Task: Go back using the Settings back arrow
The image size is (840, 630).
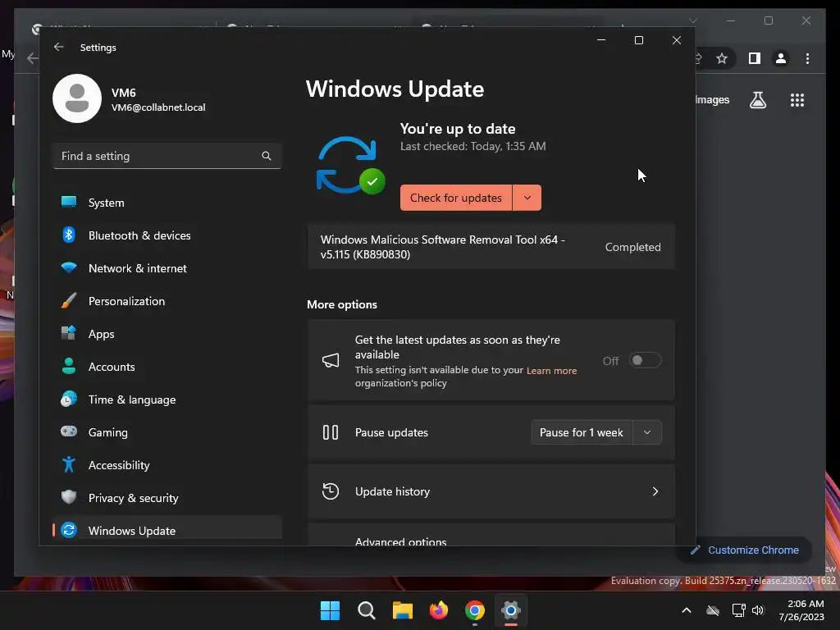Action: tap(58, 47)
